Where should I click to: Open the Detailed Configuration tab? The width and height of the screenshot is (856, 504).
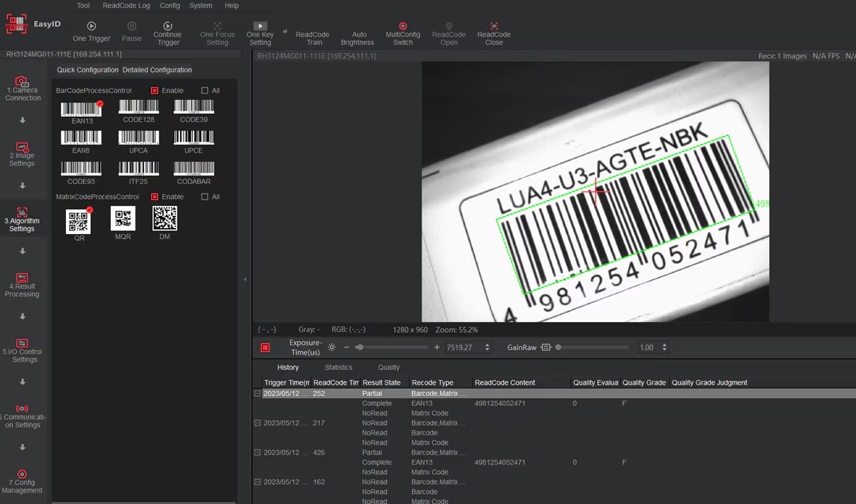tap(157, 70)
